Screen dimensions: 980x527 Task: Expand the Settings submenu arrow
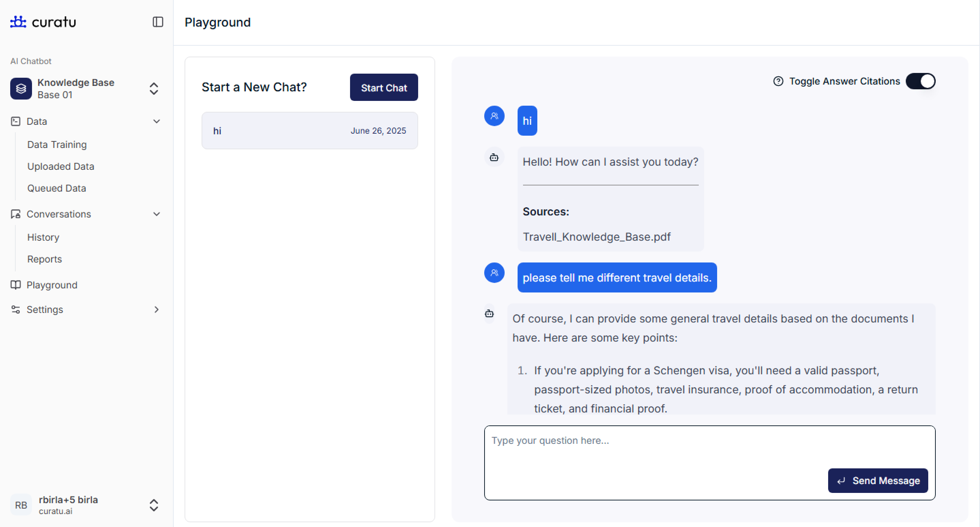coord(156,310)
